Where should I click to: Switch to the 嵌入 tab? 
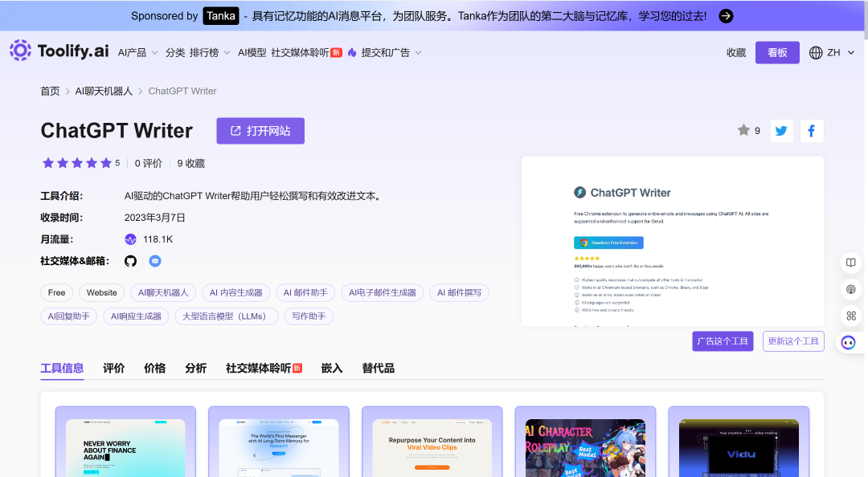(x=332, y=369)
